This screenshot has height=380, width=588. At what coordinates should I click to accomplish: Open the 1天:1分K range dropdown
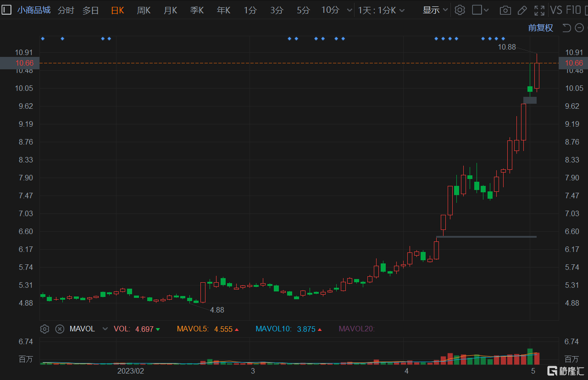tap(381, 10)
